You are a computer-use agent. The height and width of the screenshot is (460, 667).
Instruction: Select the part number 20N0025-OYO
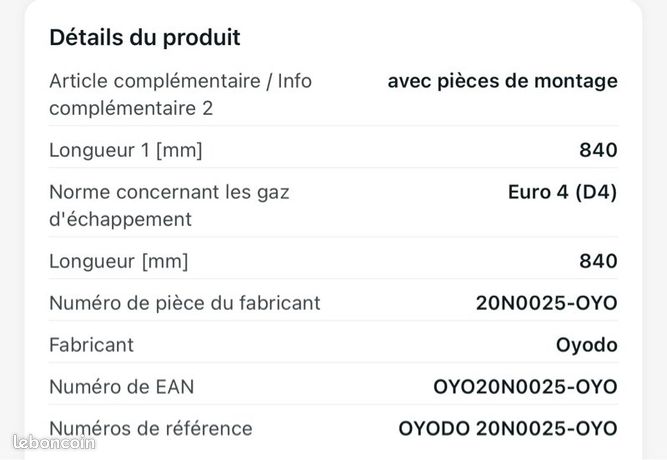tap(547, 303)
